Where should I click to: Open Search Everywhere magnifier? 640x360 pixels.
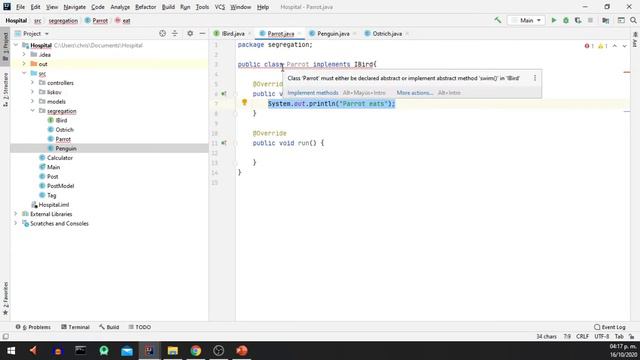click(633, 20)
